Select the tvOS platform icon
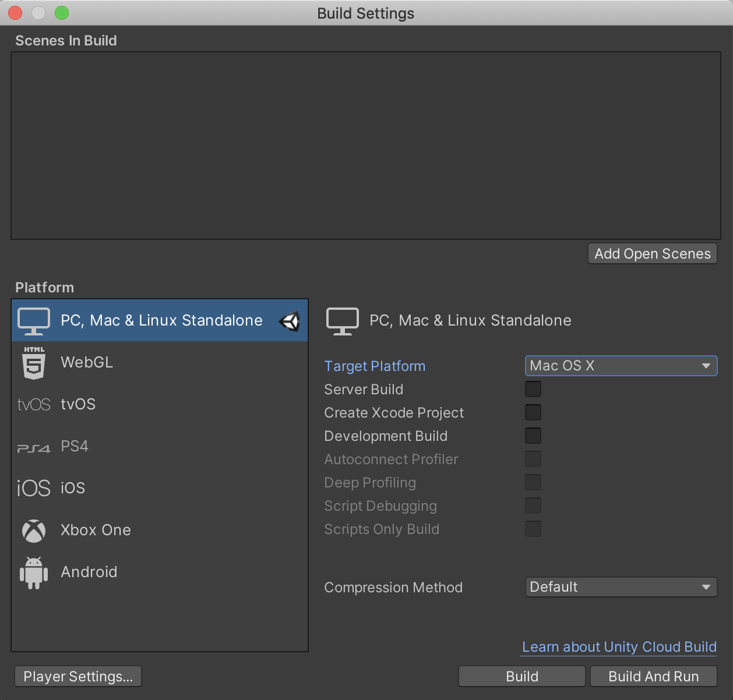Screen dimensions: 733x700 pos(34,404)
